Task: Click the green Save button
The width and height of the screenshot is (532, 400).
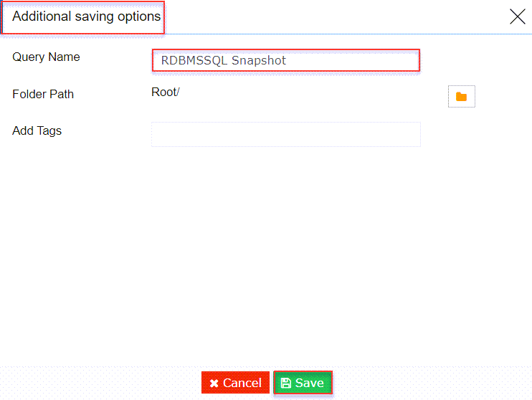Action: [303, 383]
